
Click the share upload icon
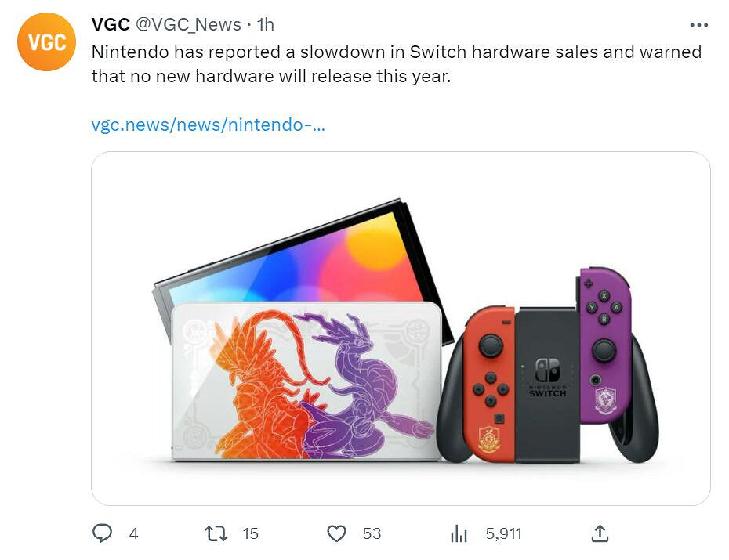(600, 533)
